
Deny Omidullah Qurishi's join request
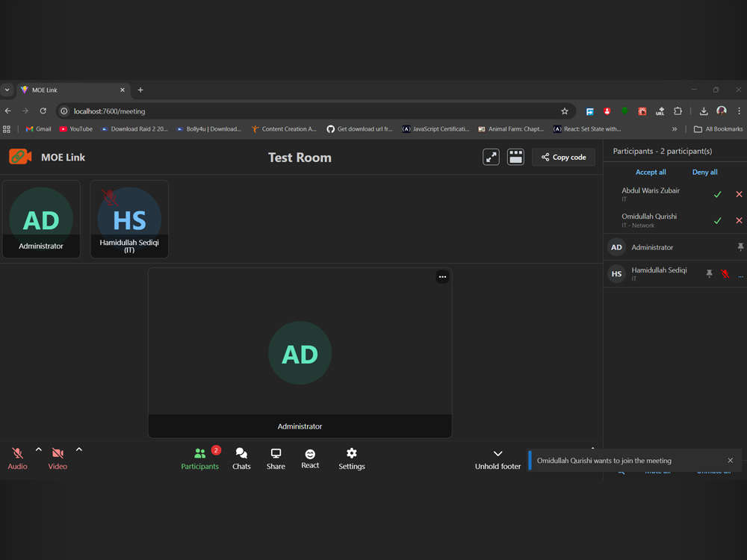[x=739, y=220]
